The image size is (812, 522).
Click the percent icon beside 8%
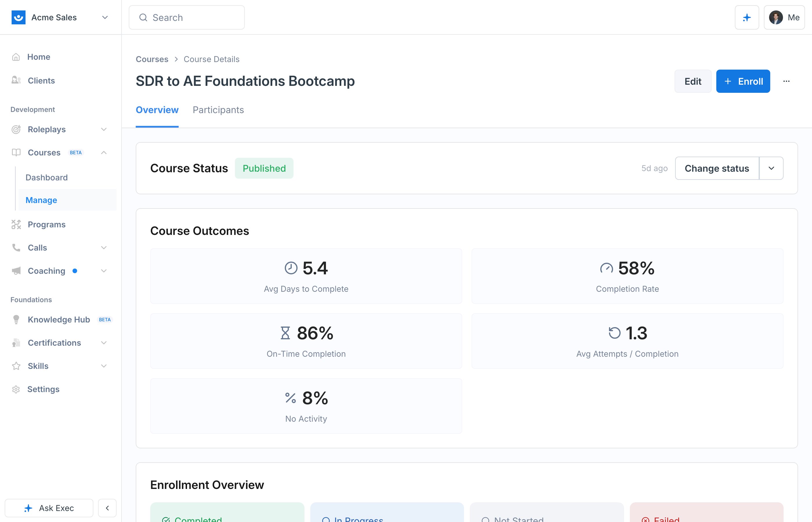[x=291, y=398]
